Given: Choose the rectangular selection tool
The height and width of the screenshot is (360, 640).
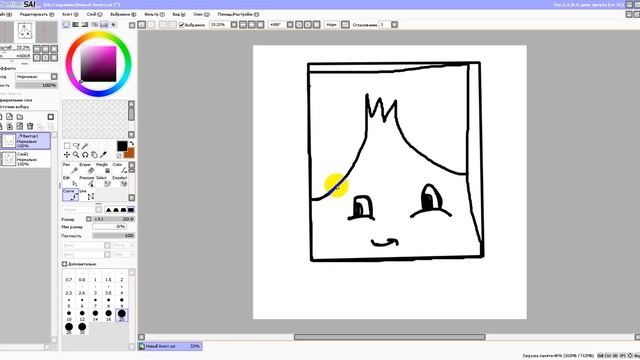Looking at the screenshot, I should (x=67, y=146).
